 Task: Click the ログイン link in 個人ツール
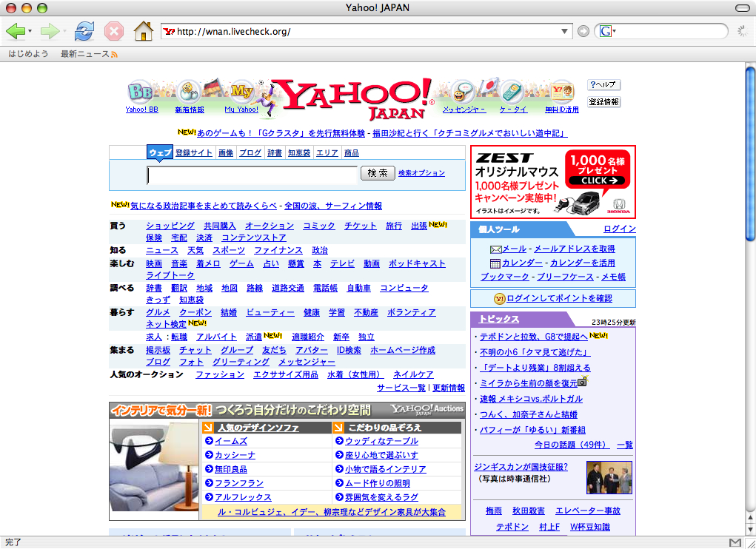tap(620, 229)
